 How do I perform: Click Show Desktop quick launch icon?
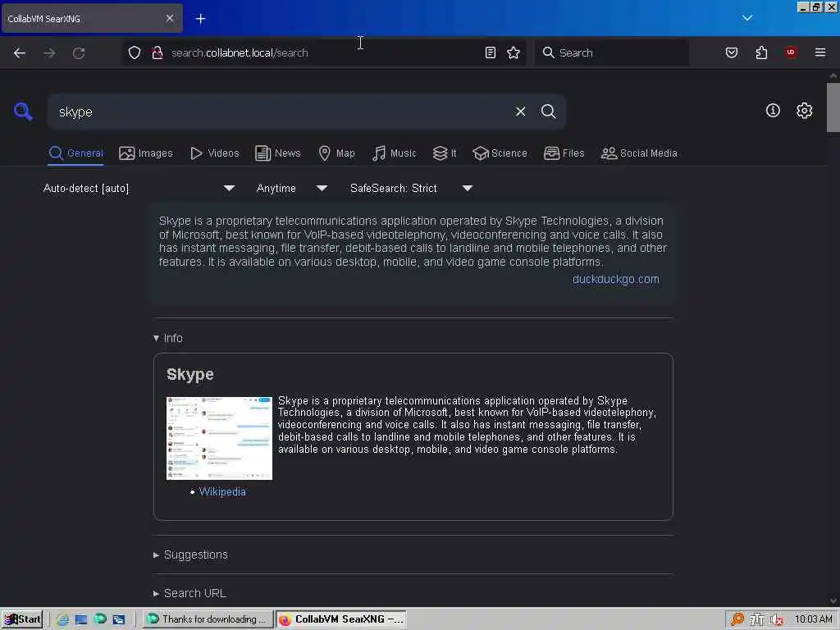point(81,619)
